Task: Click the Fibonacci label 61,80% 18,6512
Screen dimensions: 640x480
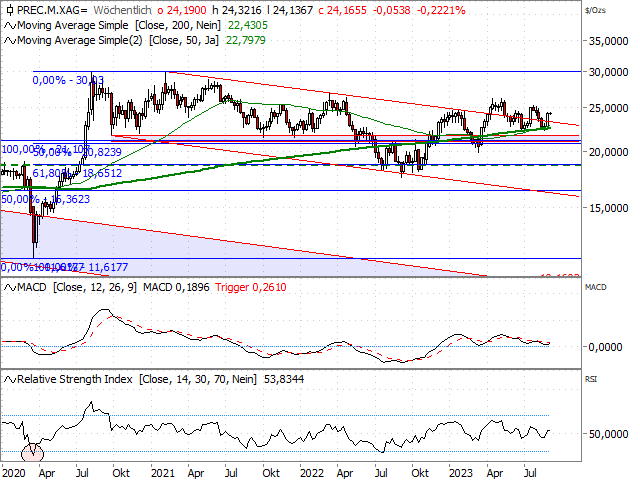Action: 77,173
